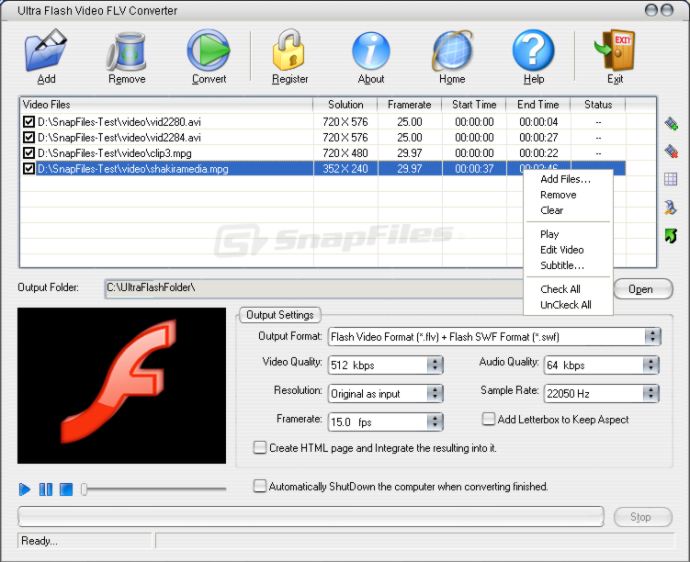The width and height of the screenshot is (690, 562).
Task: Open the Video Quality dropdown
Action: 435,365
